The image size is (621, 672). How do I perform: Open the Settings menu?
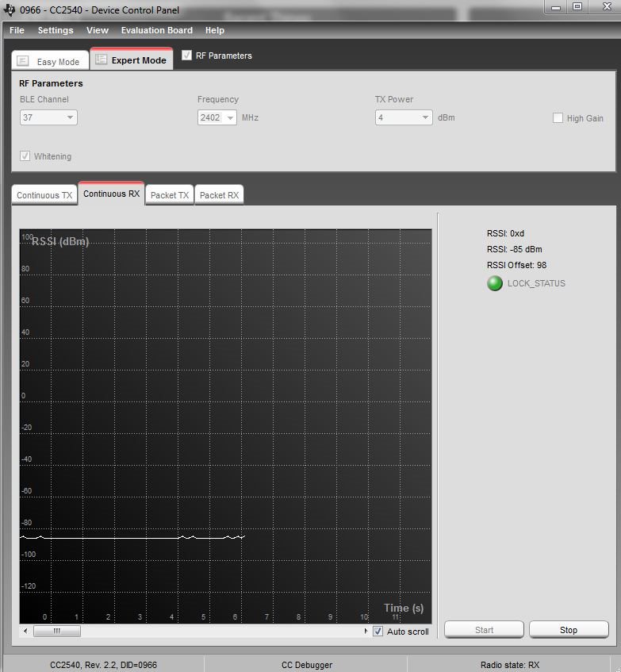(x=56, y=30)
